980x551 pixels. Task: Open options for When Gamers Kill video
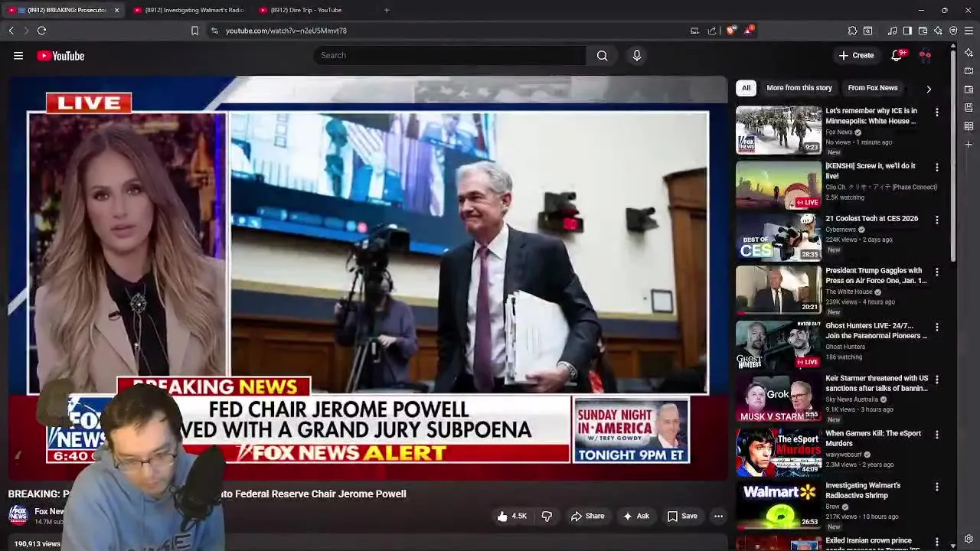coord(936,434)
